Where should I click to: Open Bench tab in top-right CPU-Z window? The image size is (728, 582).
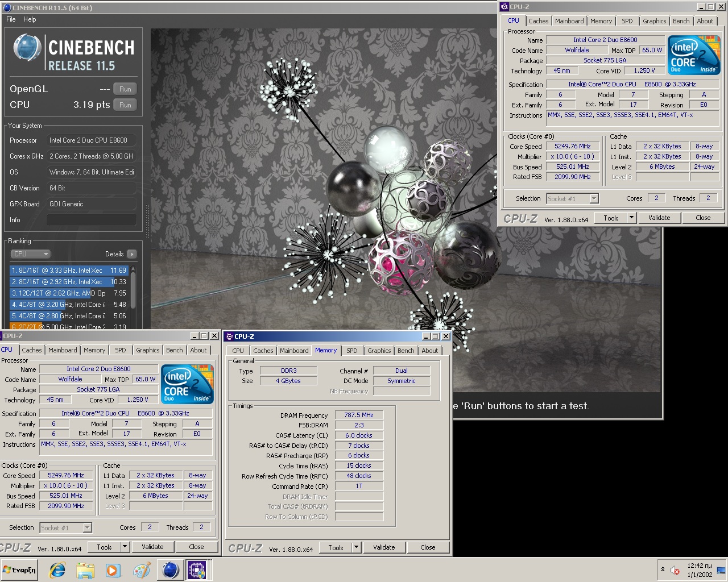pos(681,21)
